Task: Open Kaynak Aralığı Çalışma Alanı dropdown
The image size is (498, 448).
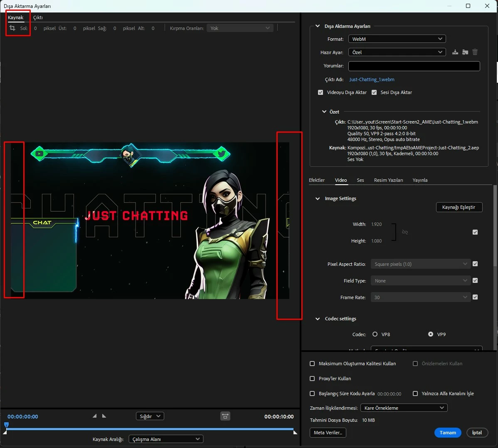Action: pyautogui.click(x=166, y=439)
